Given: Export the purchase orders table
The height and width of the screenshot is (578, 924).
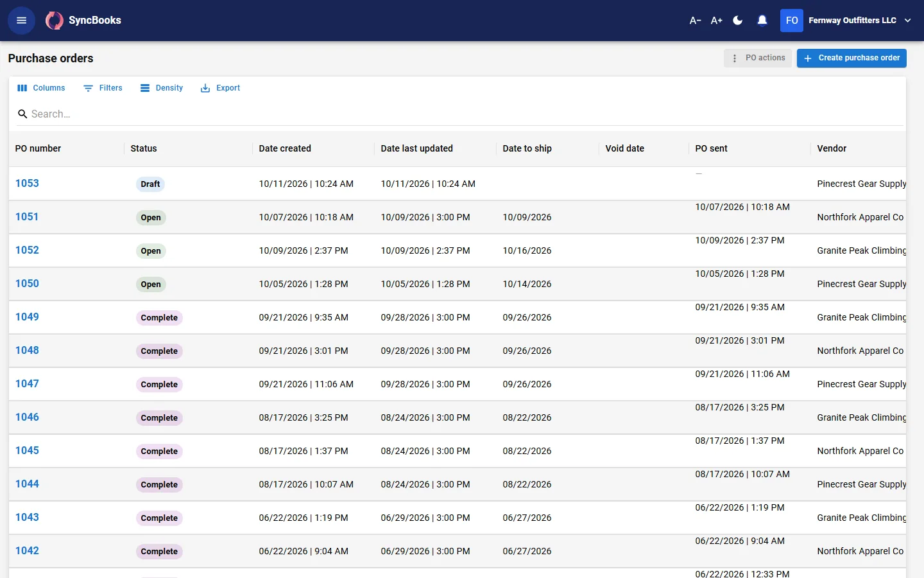Looking at the screenshot, I should coord(220,88).
